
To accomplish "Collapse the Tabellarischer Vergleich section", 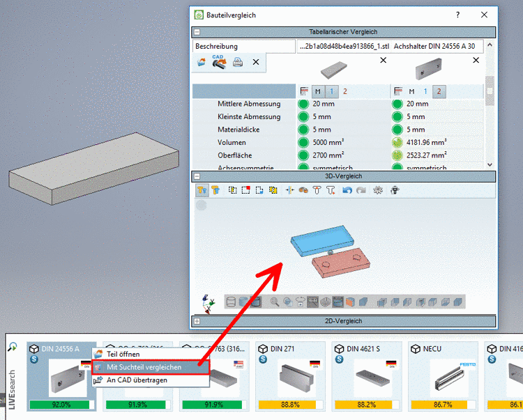I will click(x=197, y=32).
